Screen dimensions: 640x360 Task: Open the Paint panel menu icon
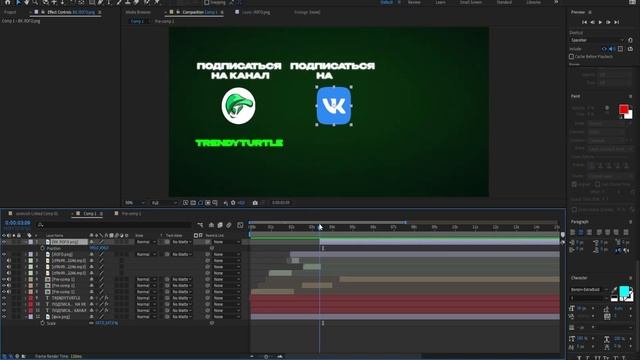pyautogui.click(x=630, y=96)
